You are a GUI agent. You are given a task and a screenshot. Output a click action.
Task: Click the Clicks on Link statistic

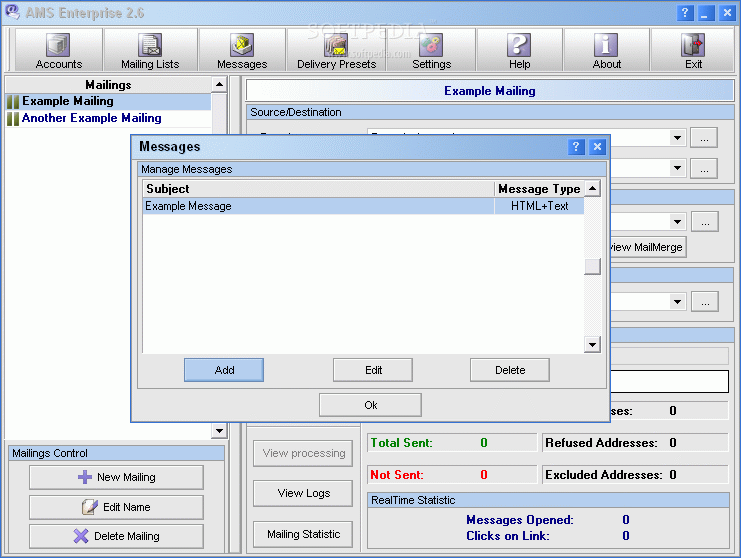tap(548, 536)
